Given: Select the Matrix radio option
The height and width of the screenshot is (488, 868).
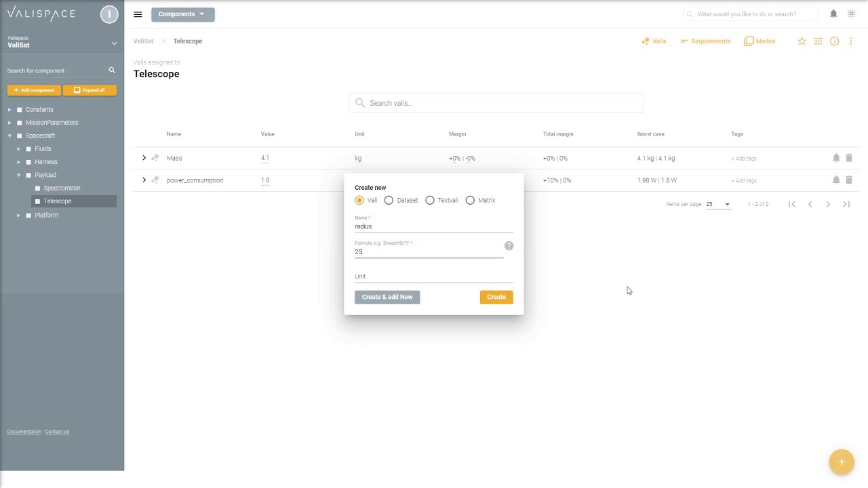Looking at the screenshot, I should 470,201.
